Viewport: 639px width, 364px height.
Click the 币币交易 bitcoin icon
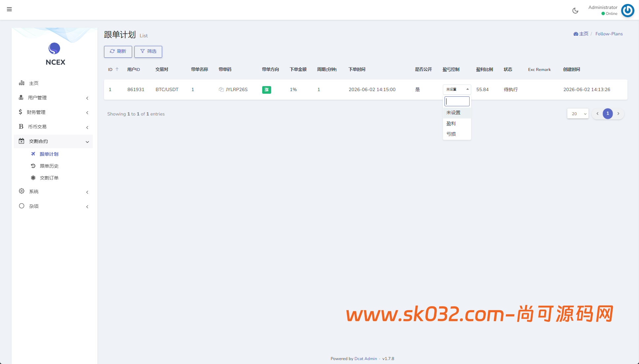pyautogui.click(x=21, y=126)
